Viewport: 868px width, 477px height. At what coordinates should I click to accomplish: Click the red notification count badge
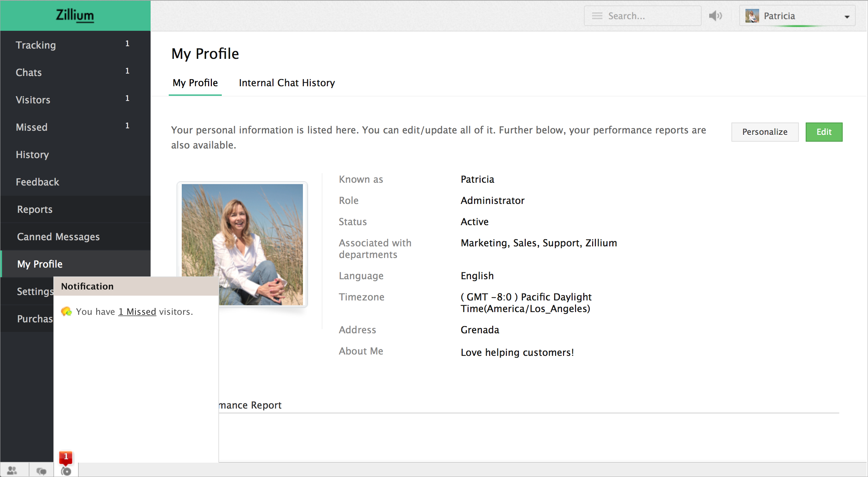[66, 457]
